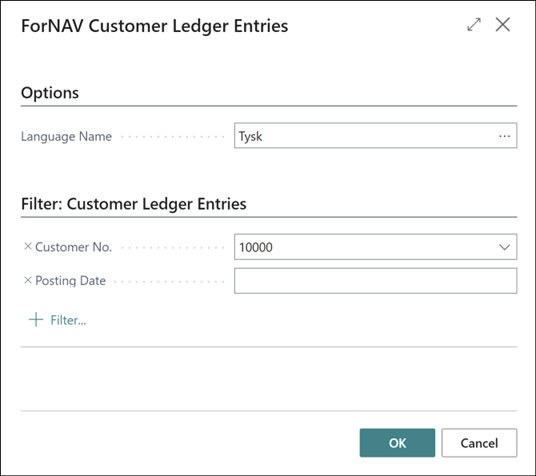The image size is (536, 476).
Task: Expand the dialog to full size
Action: [474, 25]
